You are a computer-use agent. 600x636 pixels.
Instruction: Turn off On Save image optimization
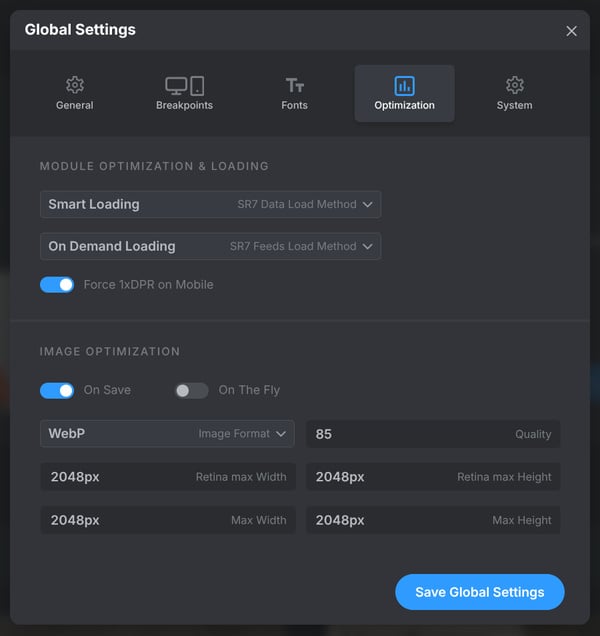click(x=57, y=390)
